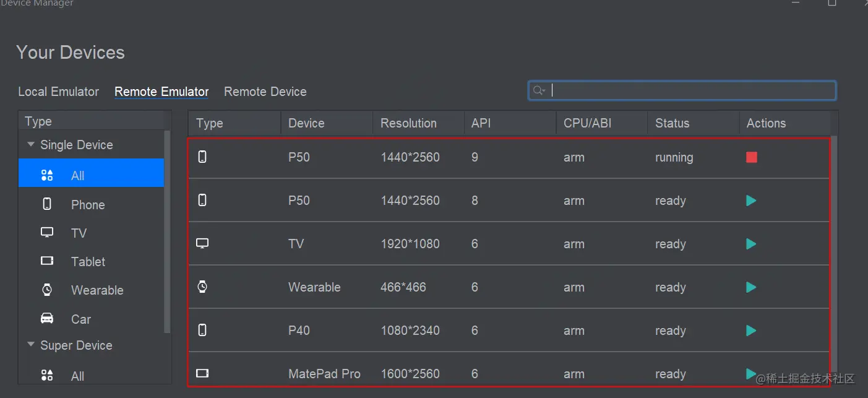Run the P40 emulator
The width and height of the screenshot is (868, 398).
[x=751, y=331]
